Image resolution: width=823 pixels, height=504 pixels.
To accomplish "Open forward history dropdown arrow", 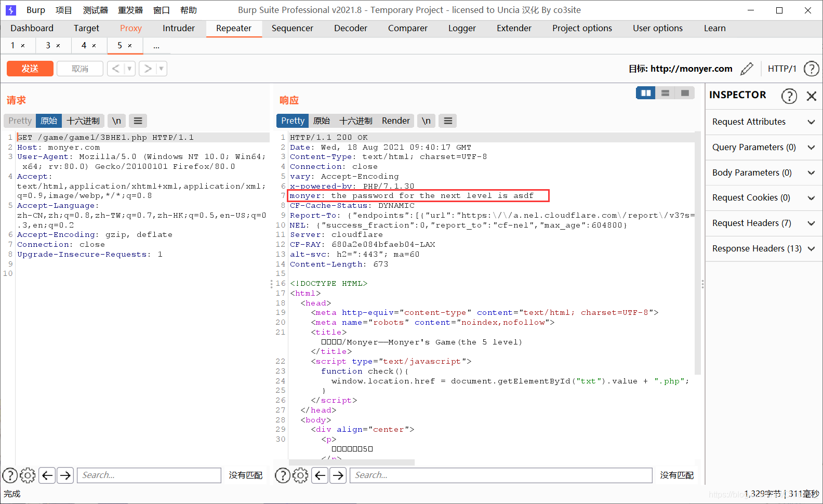I will tap(161, 69).
